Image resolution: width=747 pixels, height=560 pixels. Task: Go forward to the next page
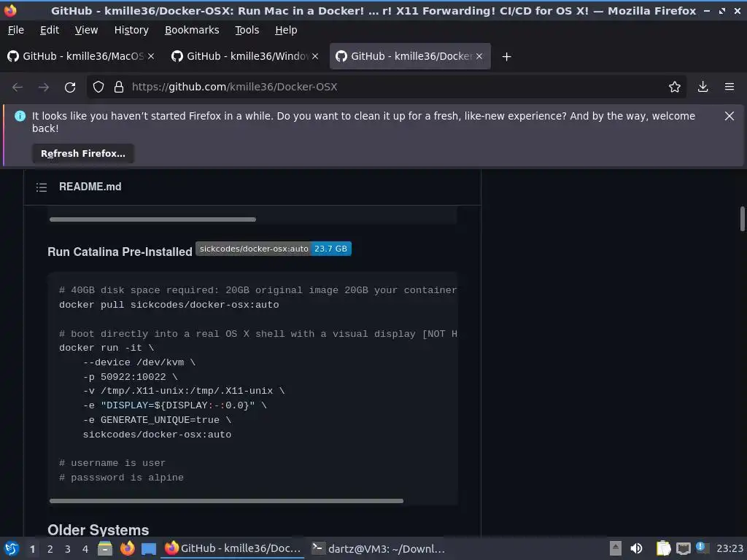[44, 87]
